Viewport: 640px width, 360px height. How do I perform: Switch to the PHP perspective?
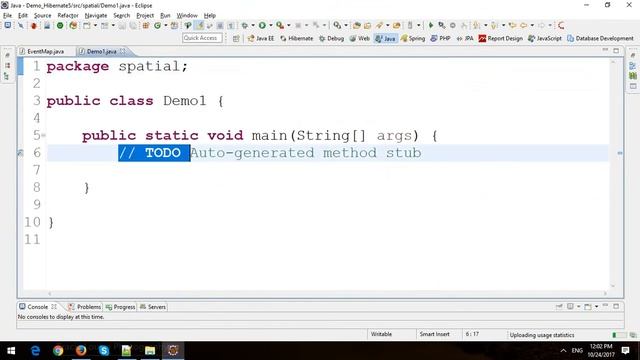coord(440,38)
